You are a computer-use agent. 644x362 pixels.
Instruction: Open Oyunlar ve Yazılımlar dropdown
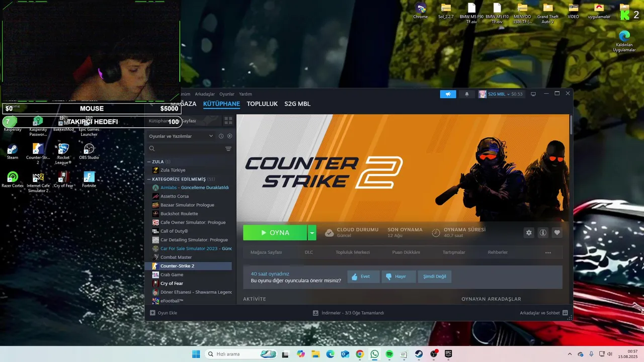pos(181,136)
